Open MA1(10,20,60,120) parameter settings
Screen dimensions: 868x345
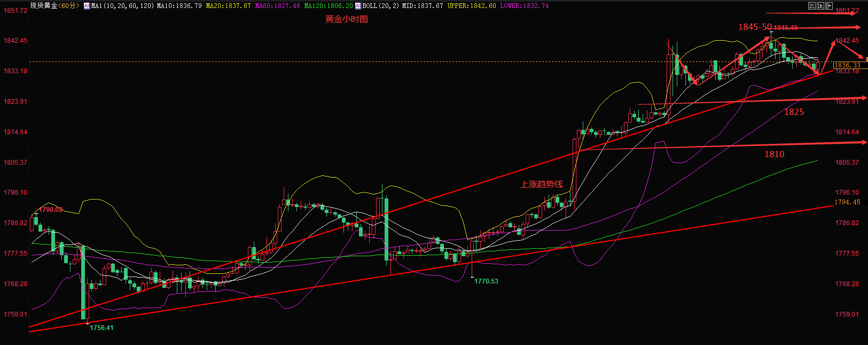(123, 6)
